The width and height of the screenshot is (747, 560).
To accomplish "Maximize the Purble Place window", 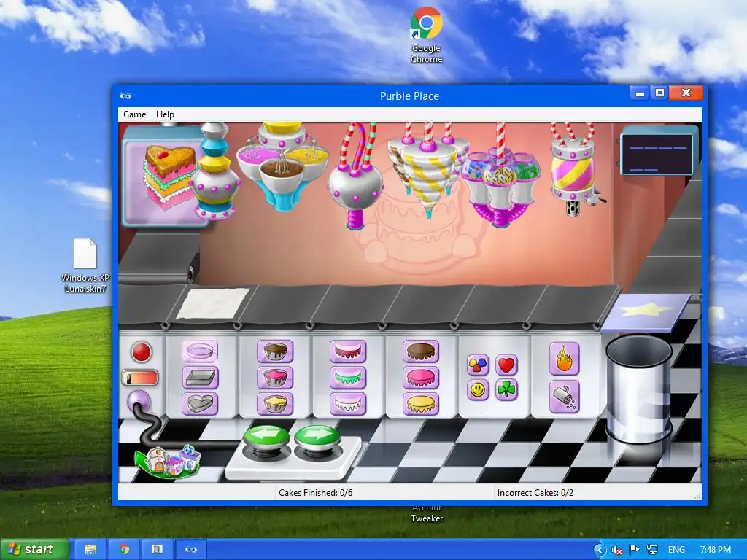I will 659,93.
